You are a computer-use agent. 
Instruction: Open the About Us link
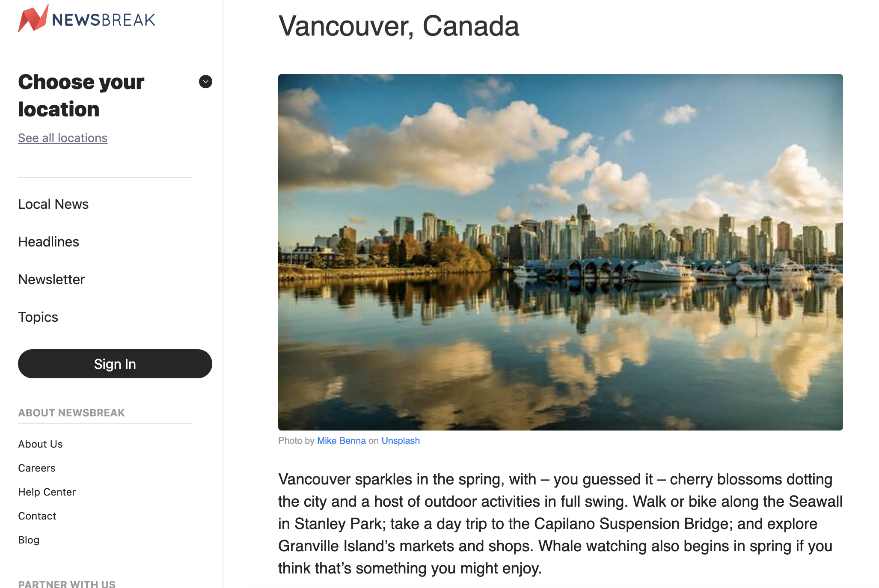click(x=40, y=444)
